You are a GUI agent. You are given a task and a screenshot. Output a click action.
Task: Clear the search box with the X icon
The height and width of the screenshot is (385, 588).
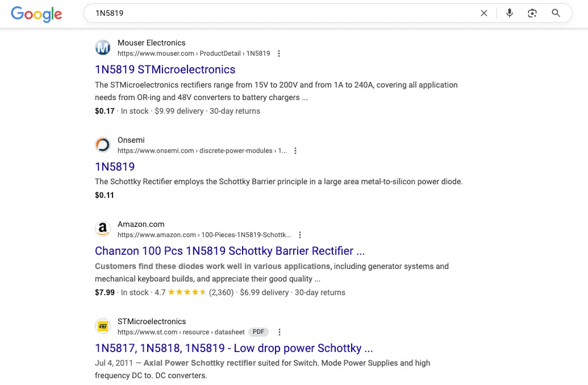[x=483, y=13]
